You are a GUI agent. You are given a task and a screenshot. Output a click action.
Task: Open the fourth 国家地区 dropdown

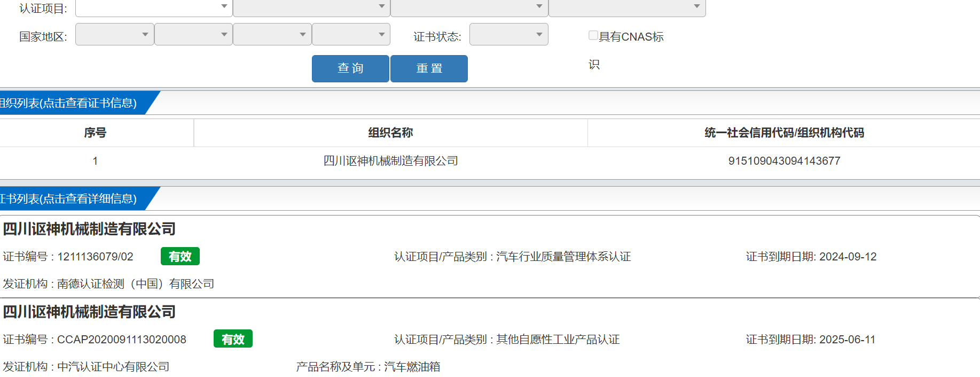(x=351, y=34)
